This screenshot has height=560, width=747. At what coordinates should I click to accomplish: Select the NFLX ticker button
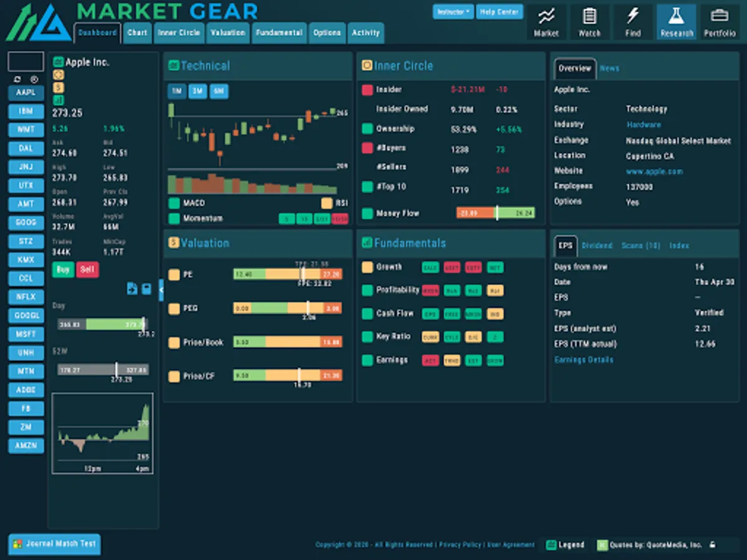tap(26, 297)
